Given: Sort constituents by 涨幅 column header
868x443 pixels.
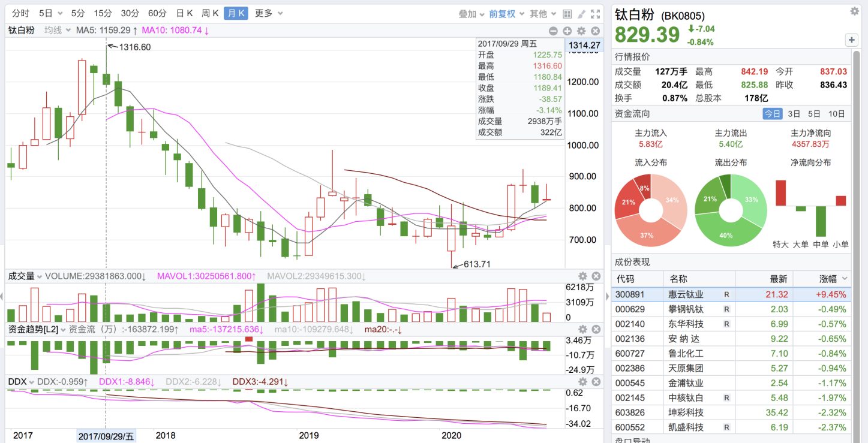Looking at the screenshot, I should pyautogui.click(x=828, y=279).
